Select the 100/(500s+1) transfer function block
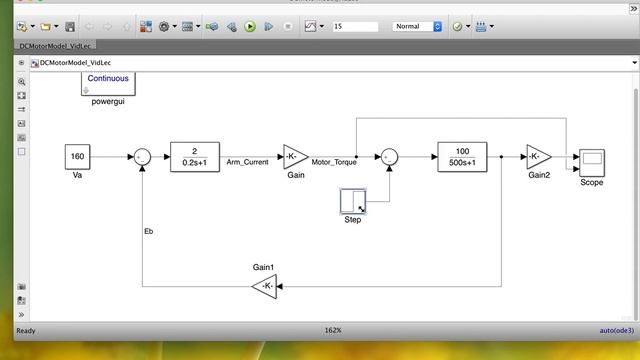This screenshot has height=360, width=640. tap(462, 157)
